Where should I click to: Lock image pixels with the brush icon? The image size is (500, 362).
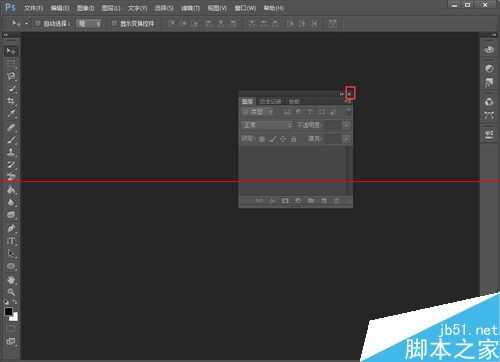(273, 139)
